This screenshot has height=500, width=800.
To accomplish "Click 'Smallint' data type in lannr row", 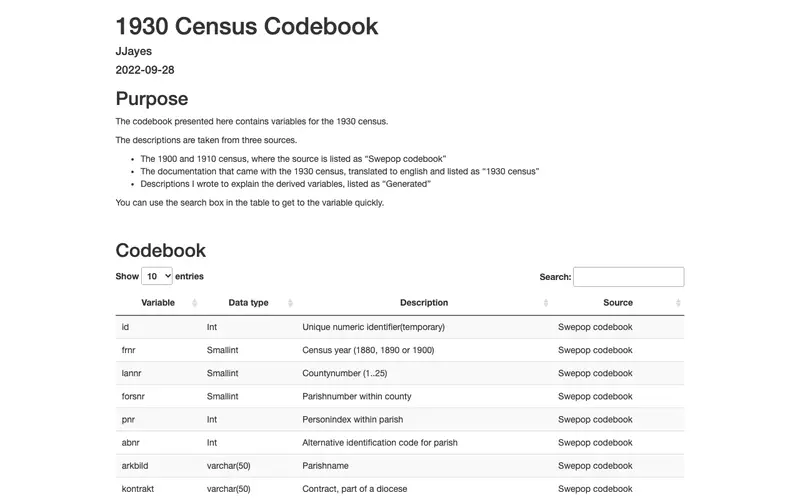I will coord(222,373).
